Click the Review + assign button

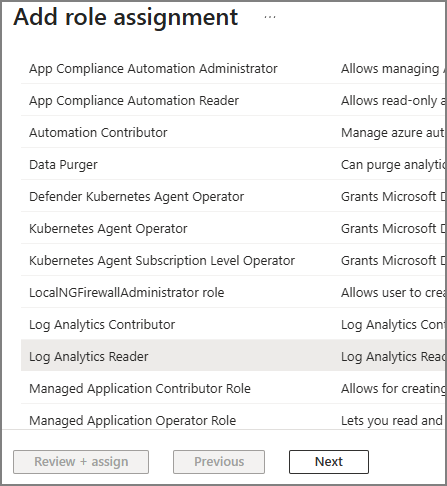coord(81,462)
